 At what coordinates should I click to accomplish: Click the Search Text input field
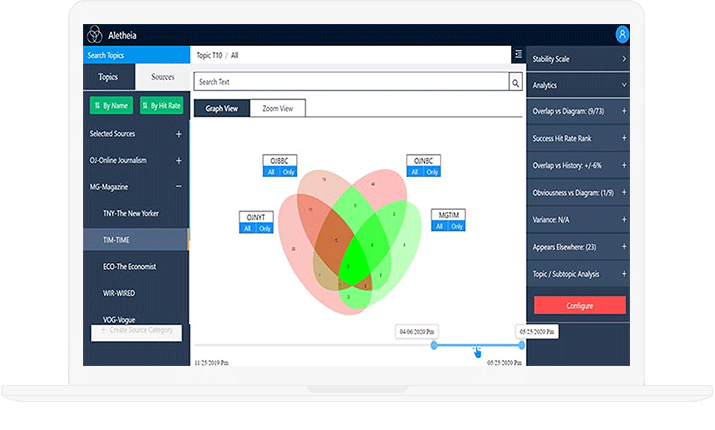[x=350, y=82]
